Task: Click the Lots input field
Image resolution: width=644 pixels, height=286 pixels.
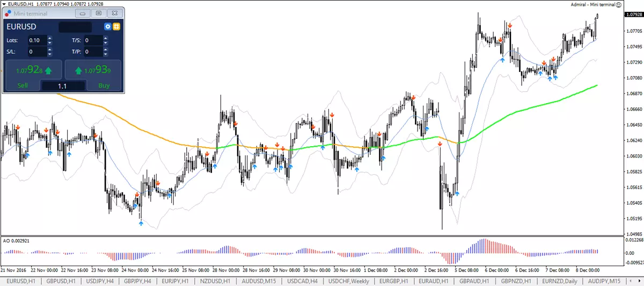Action: (x=37, y=40)
